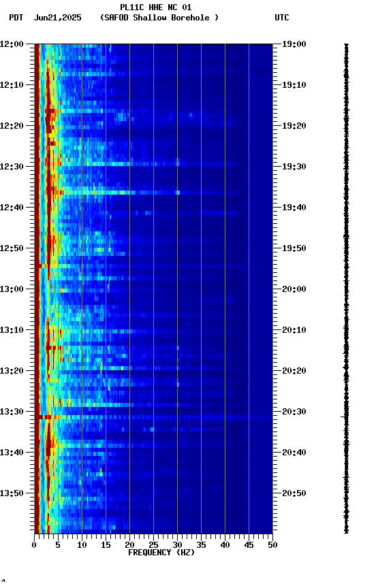The height and width of the screenshot is (588, 376).
Task: Click the 5 Hz frequency tick label
Action: 58,545
